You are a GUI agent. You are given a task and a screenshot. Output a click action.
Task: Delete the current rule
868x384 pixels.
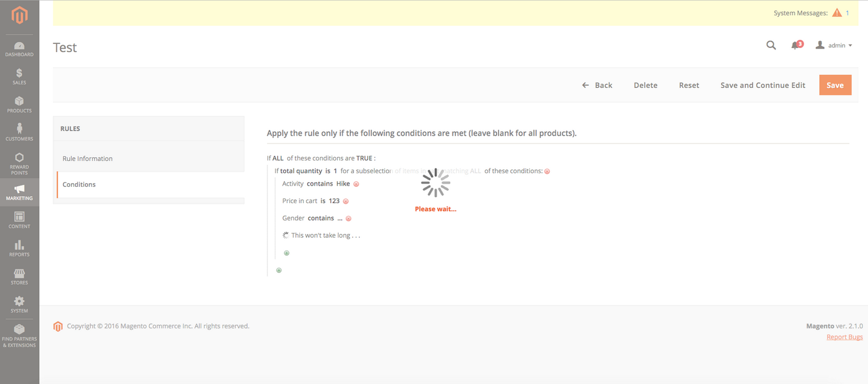click(645, 84)
